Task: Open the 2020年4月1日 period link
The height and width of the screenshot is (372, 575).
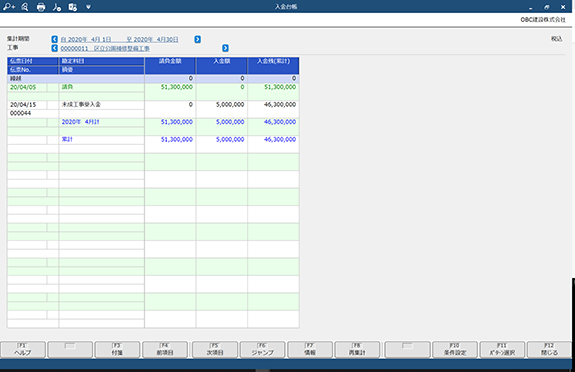Action: click(86, 39)
